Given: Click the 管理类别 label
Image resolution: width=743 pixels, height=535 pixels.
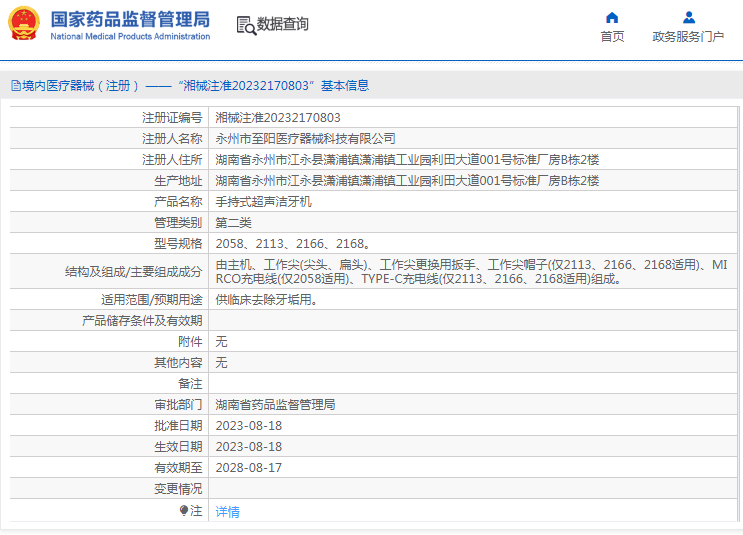Looking at the screenshot, I should [x=178, y=223].
